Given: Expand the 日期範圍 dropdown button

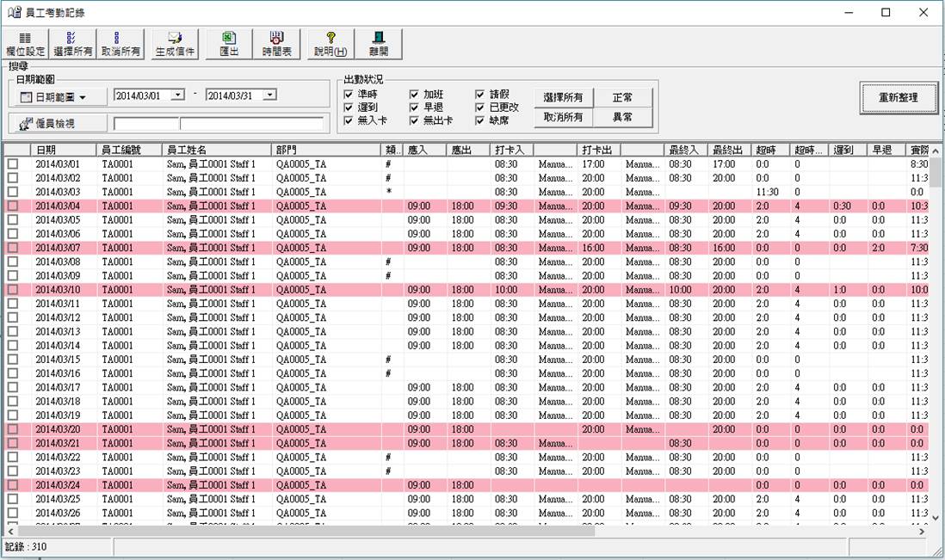Looking at the screenshot, I should [59, 96].
